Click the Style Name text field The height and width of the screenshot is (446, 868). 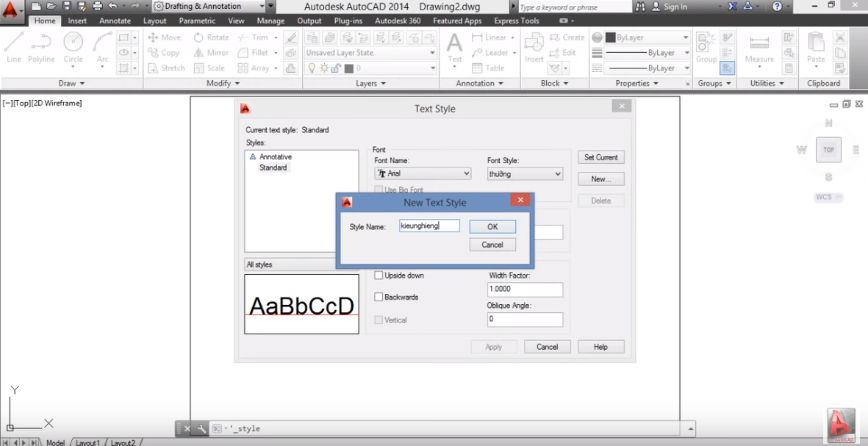[x=429, y=226]
